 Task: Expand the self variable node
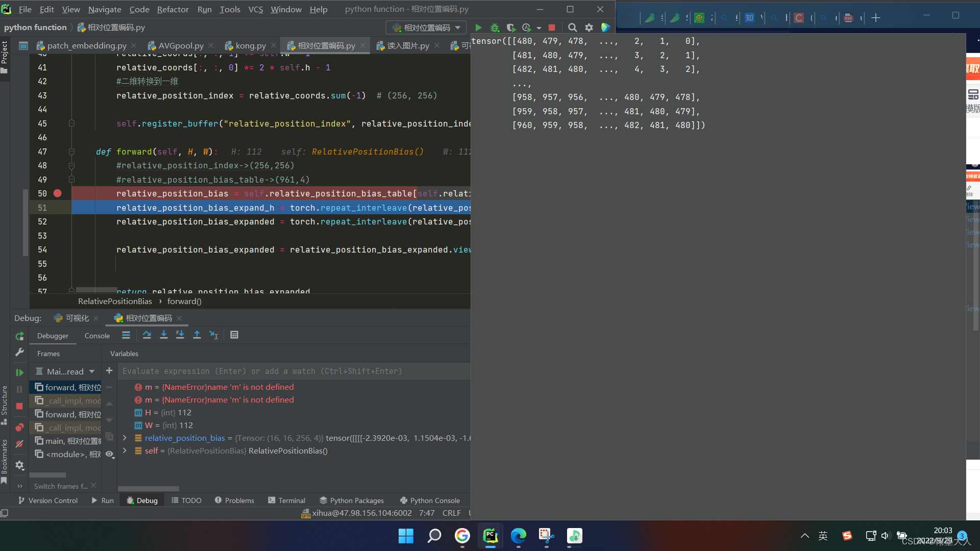tap(125, 450)
